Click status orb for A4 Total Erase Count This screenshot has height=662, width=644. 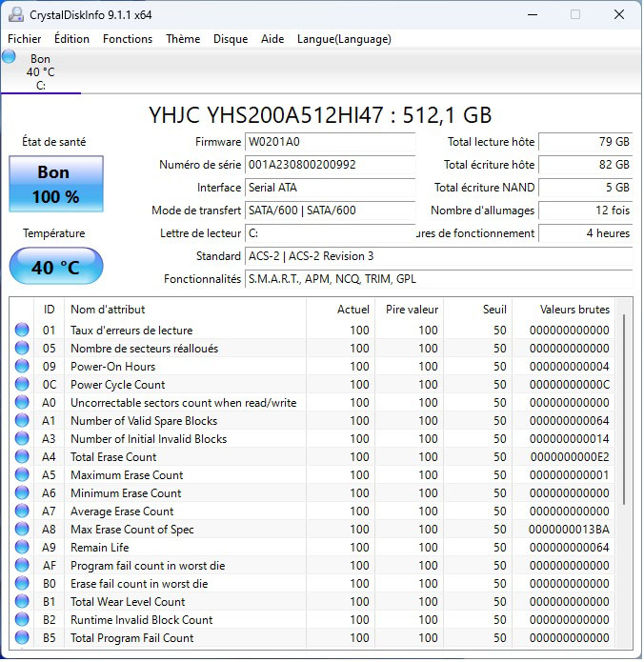pos(22,457)
